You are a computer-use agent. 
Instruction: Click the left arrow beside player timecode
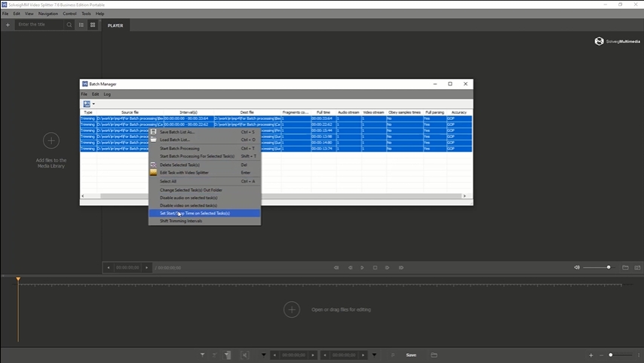point(109,268)
